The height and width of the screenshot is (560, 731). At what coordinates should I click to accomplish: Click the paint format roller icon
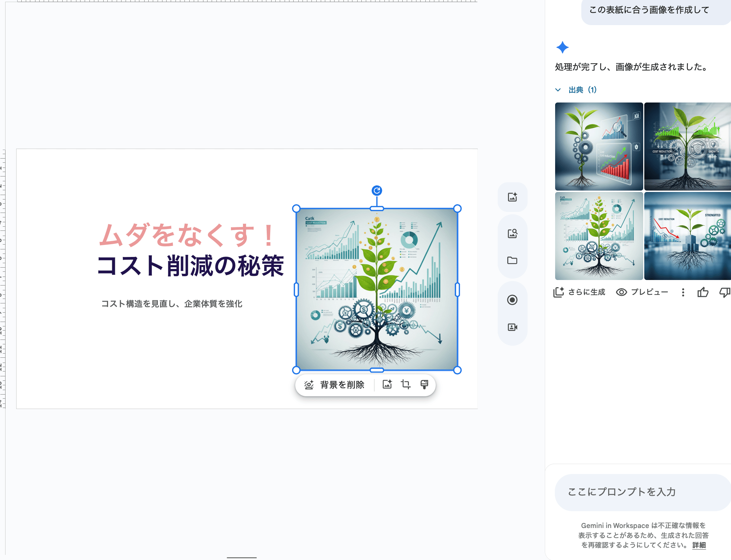[x=424, y=385]
